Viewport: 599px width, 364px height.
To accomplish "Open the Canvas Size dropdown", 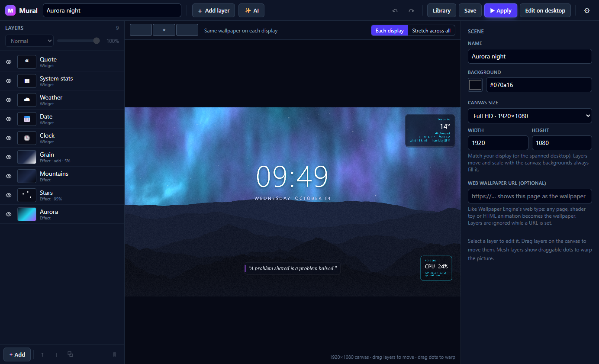I will pyautogui.click(x=530, y=116).
